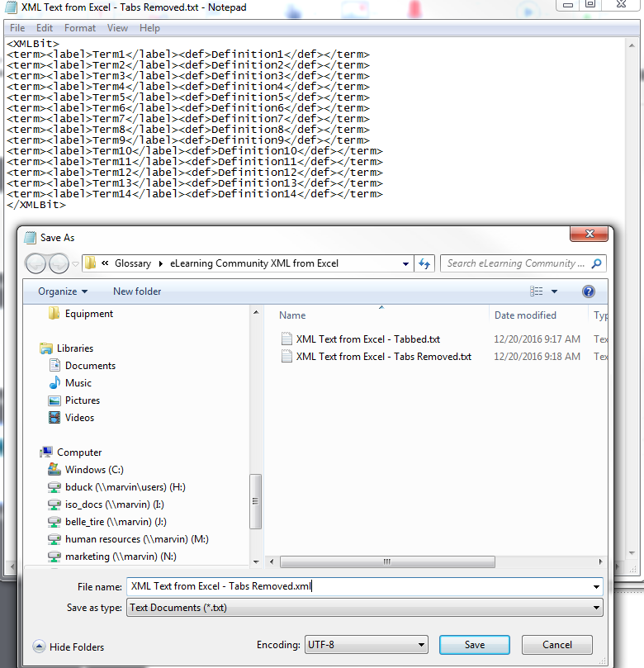
Task: Click the navigation pane scroll up arrow
Action: (256, 312)
